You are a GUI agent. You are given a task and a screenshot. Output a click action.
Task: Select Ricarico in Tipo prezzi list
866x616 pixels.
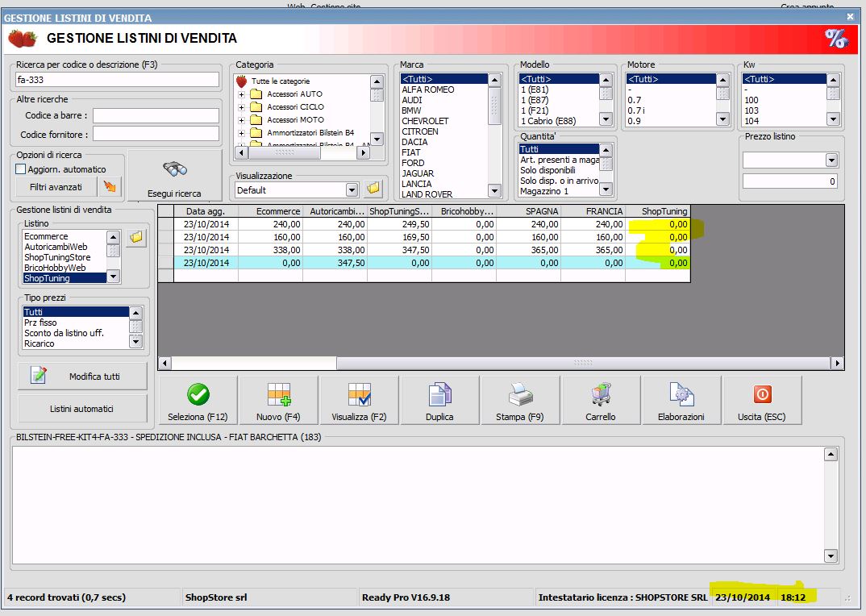[76, 343]
